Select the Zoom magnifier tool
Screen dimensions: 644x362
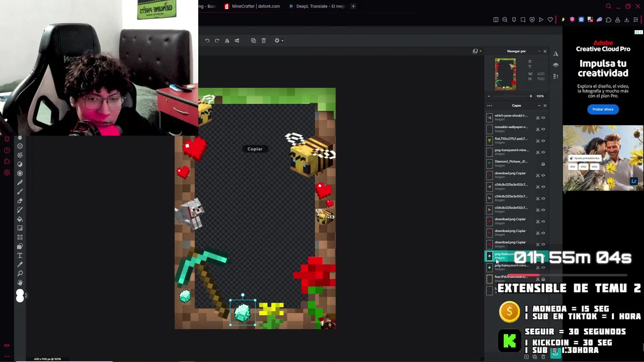coord(20,273)
